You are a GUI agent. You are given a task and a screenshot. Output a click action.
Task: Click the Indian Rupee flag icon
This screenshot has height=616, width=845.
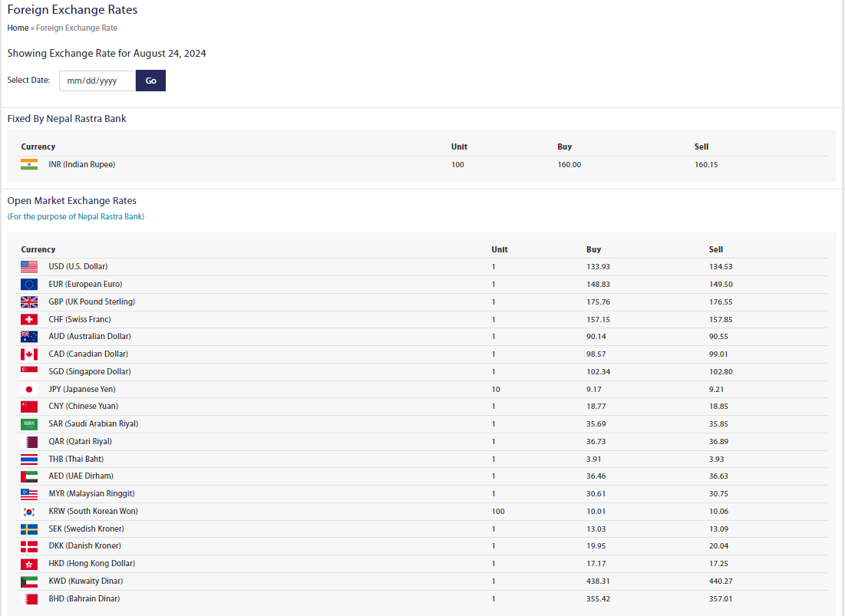[x=29, y=164]
